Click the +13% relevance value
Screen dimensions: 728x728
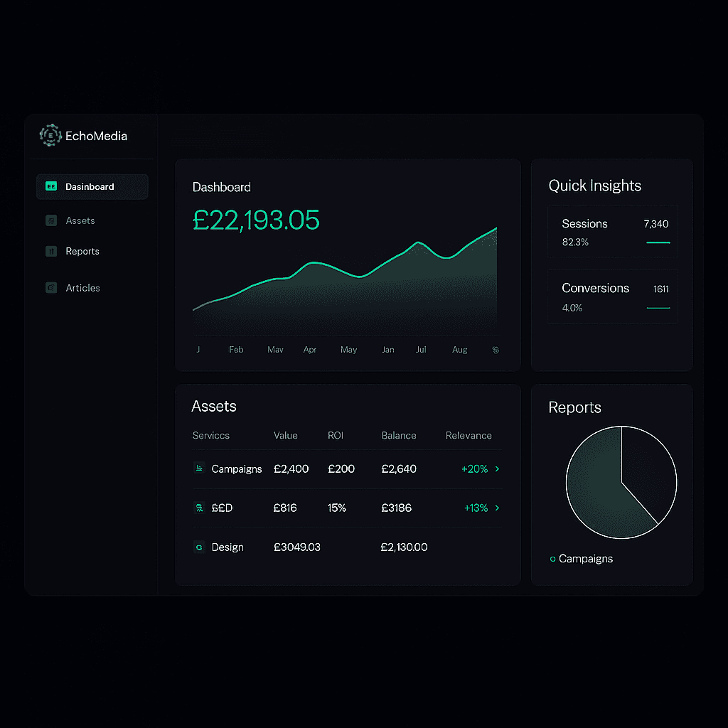coord(476,508)
